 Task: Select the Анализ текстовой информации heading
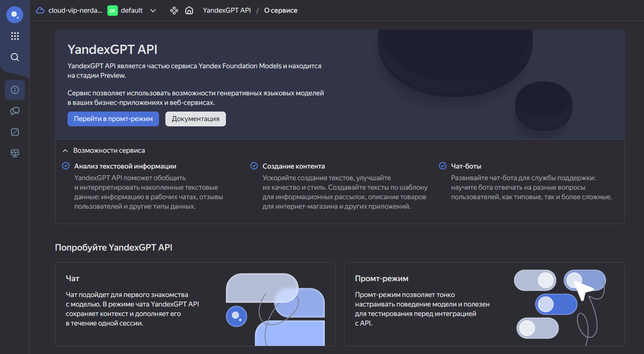tap(126, 166)
